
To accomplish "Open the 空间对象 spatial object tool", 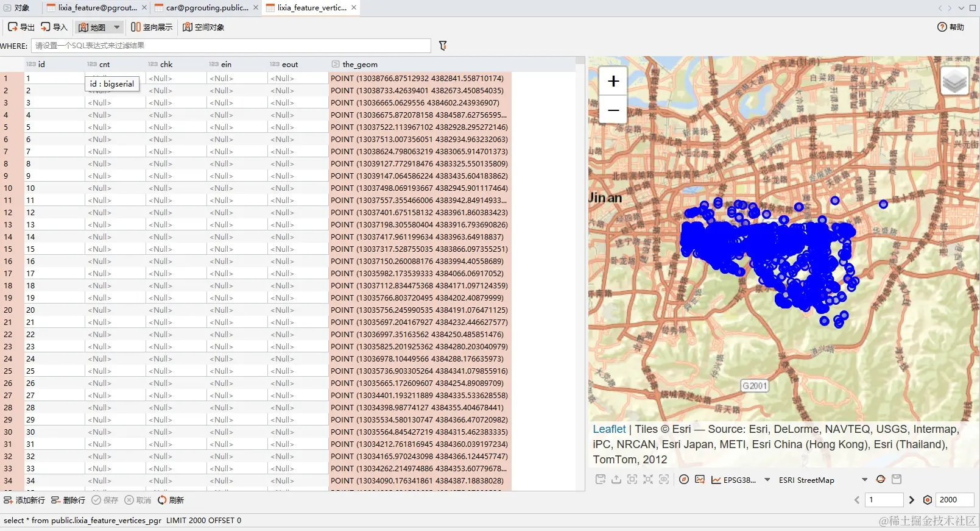I will [203, 27].
